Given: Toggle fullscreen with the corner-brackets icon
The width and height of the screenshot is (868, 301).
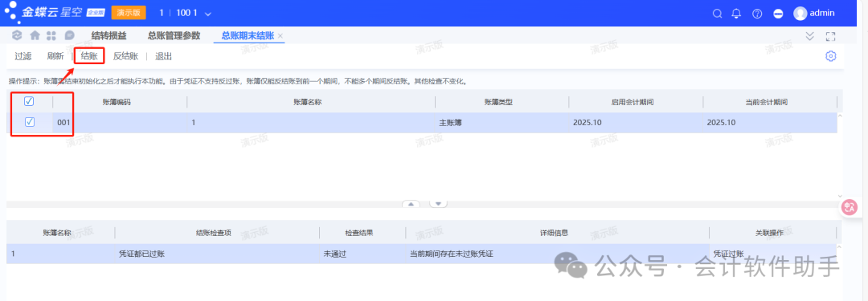Looking at the screenshot, I should coord(830,36).
